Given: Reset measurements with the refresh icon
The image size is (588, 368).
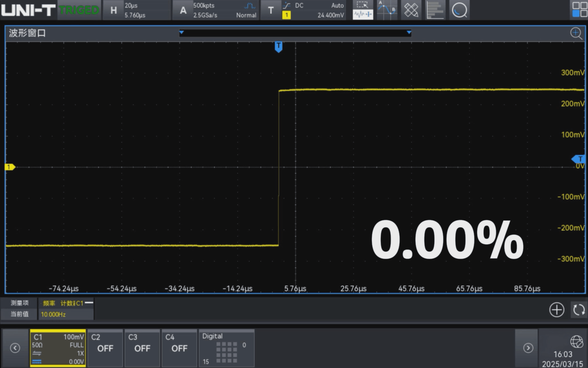Looking at the screenshot, I should point(578,310).
